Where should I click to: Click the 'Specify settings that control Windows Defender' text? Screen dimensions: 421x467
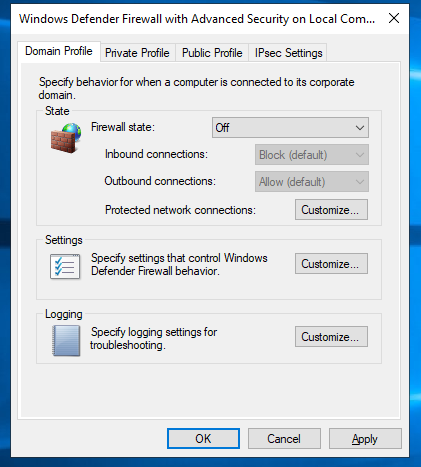pyautogui.click(x=179, y=264)
